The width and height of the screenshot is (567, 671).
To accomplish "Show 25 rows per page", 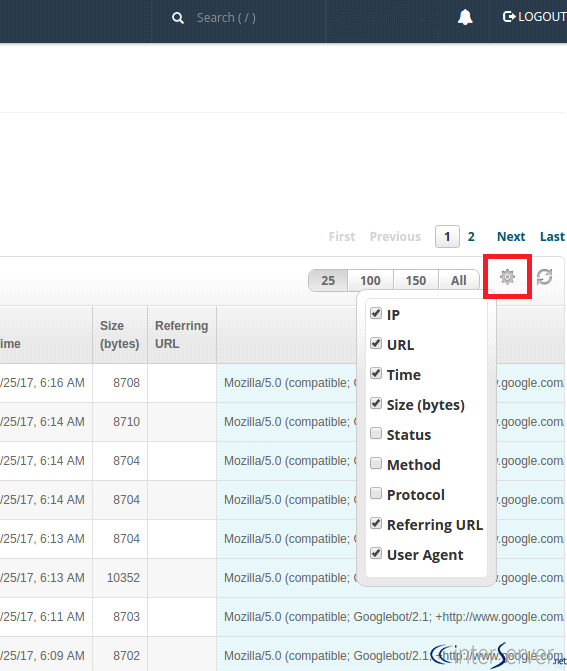I will pos(328,280).
